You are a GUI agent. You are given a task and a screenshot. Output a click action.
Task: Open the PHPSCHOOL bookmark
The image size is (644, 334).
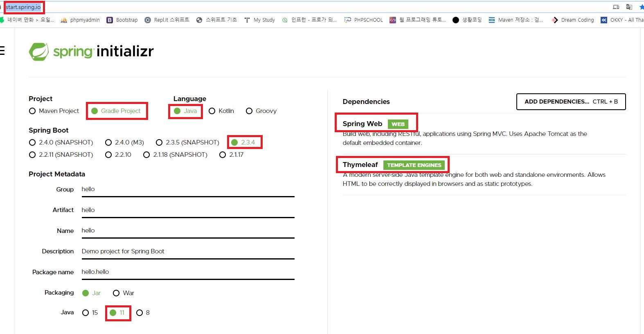tap(364, 20)
